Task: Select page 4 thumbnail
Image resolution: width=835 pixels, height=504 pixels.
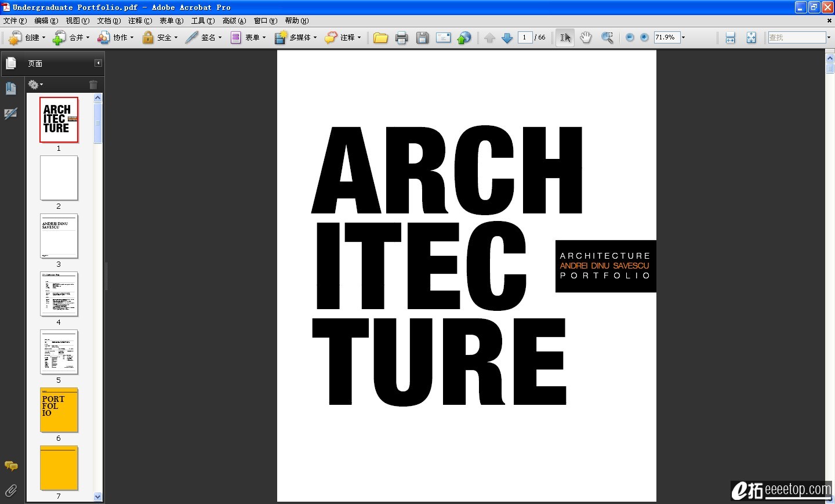Action: point(59,294)
